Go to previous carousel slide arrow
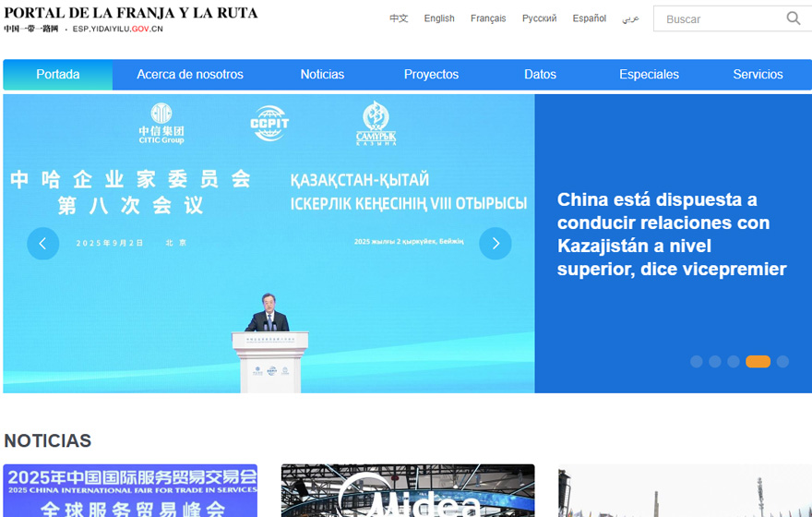This screenshot has height=517, width=812. click(43, 244)
